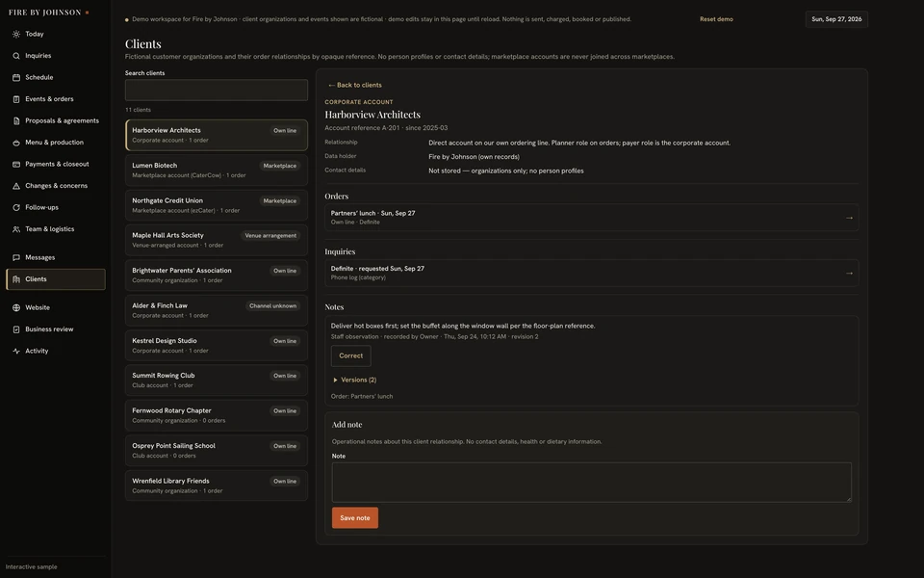Click the Activity pulse icon

16,351
